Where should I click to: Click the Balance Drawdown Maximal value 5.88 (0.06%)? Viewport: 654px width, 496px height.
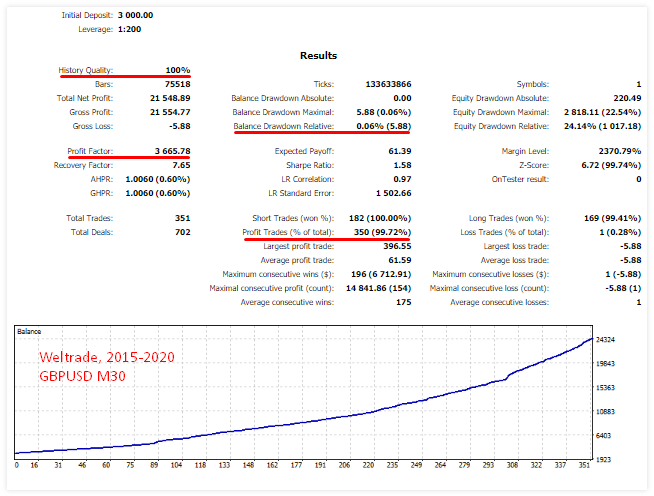click(384, 112)
